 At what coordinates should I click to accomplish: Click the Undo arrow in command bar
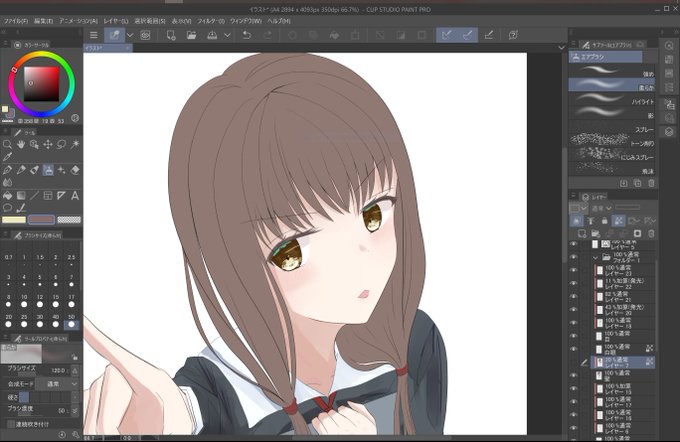(247, 35)
